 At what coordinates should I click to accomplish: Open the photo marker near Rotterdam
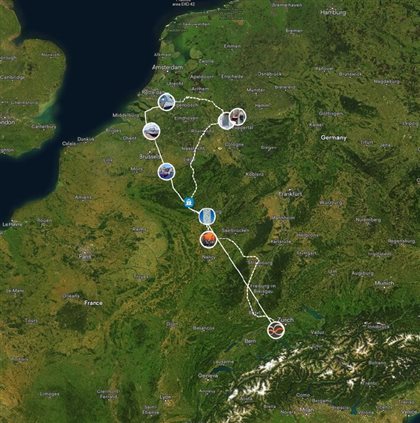pyautogui.click(x=166, y=102)
